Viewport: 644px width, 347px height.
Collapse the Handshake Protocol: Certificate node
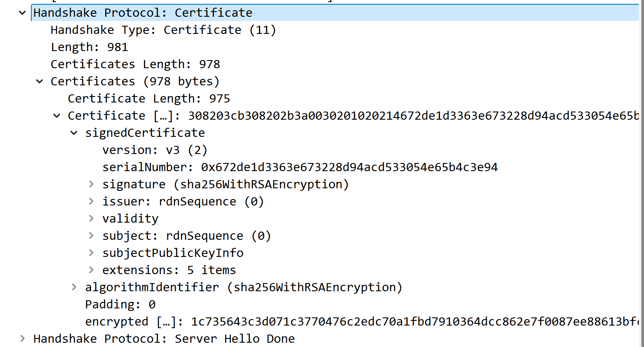tap(22, 13)
